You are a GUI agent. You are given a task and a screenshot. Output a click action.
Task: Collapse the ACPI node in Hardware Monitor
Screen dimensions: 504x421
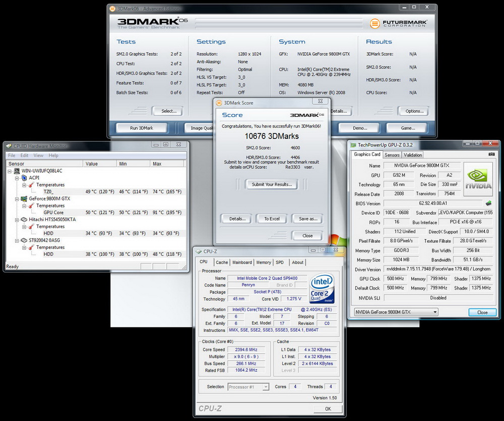pos(17,178)
